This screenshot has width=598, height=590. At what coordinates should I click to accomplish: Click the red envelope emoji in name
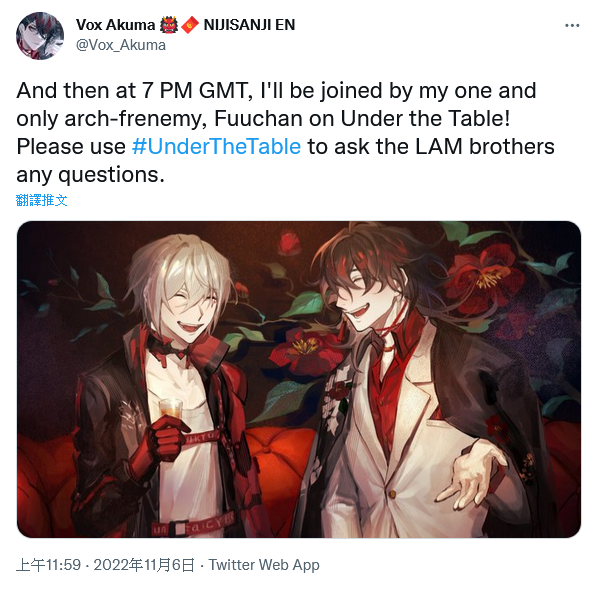pos(190,25)
